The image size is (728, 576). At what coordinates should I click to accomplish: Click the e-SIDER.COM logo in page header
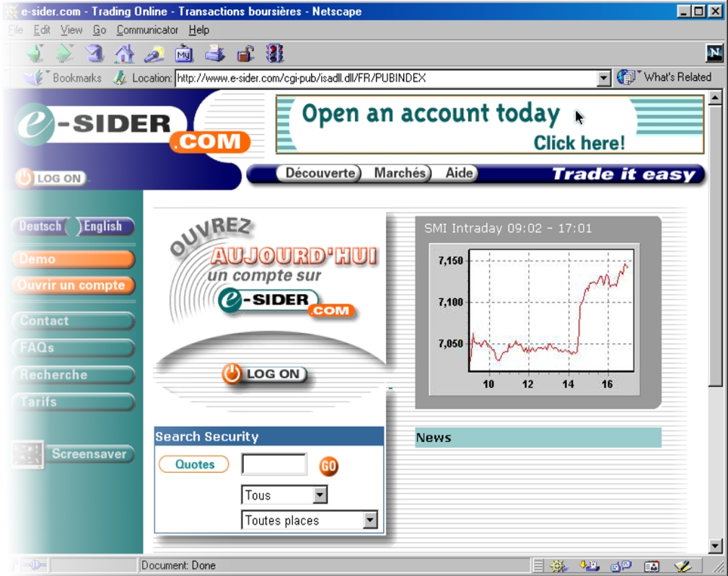pyautogui.click(x=131, y=127)
